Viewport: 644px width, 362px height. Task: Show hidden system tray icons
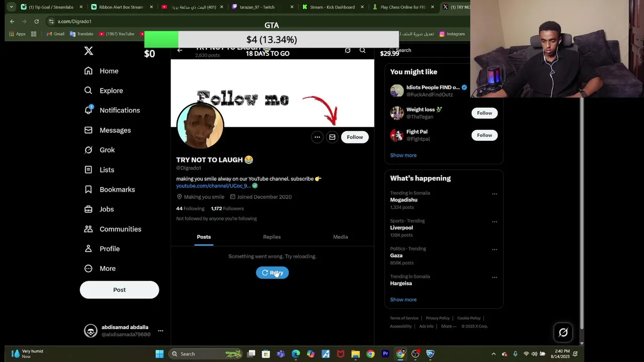494,354
